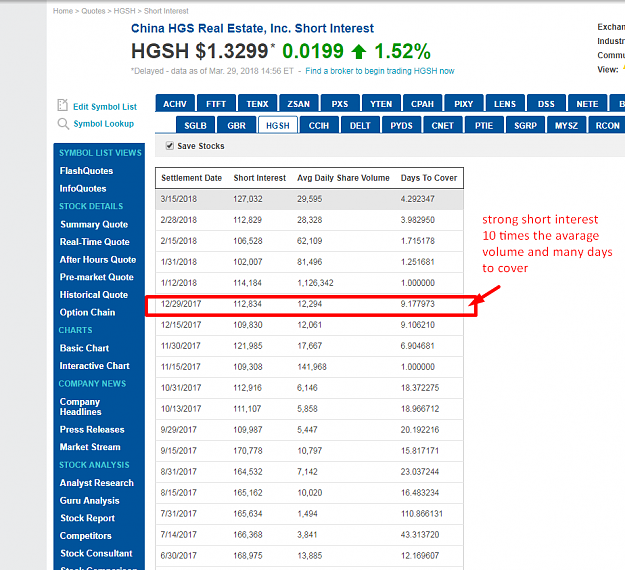Open FlashQuotes in sidebar
Viewport: 625px width, 570px height.
[x=86, y=171]
